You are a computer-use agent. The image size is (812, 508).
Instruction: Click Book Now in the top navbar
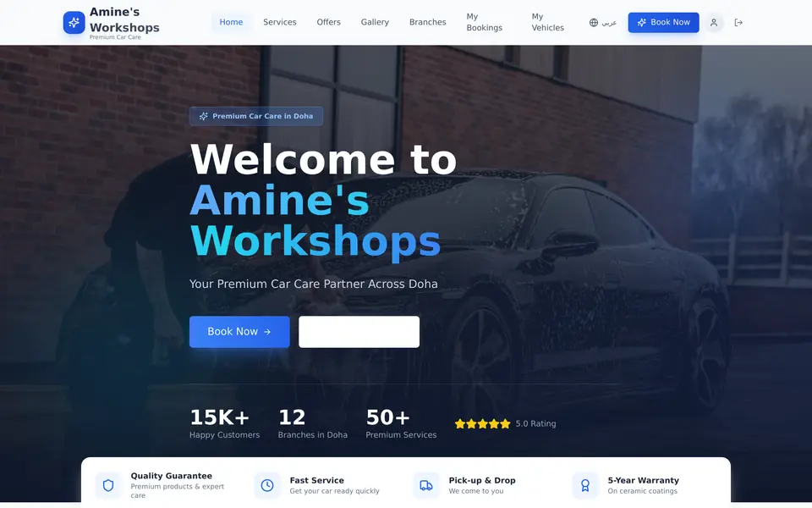click(663, 22)
